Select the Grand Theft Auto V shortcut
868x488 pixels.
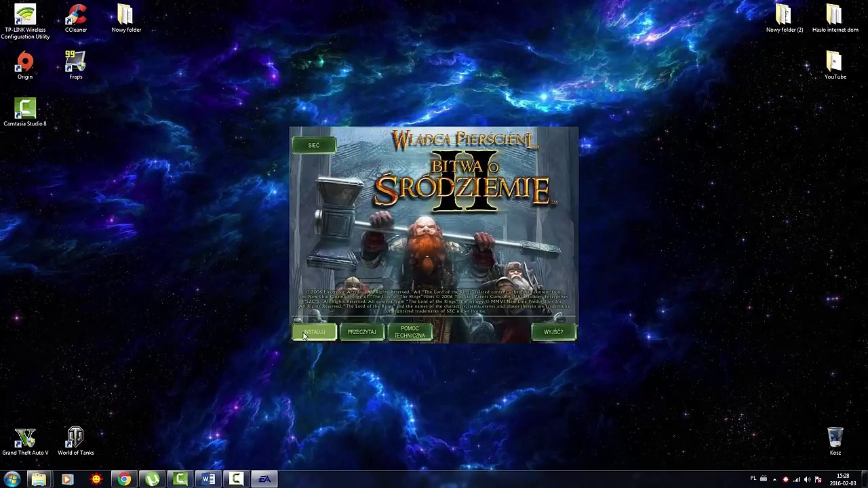click(25, 442)
